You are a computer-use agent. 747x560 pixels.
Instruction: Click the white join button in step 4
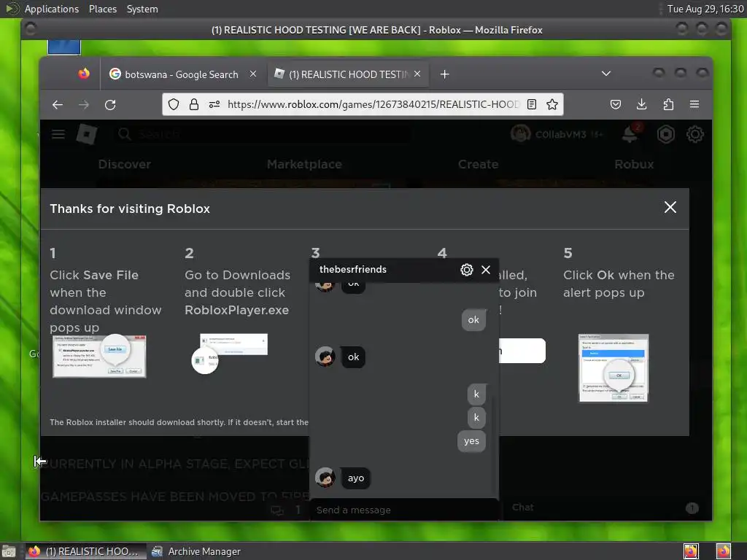(522, 351)
